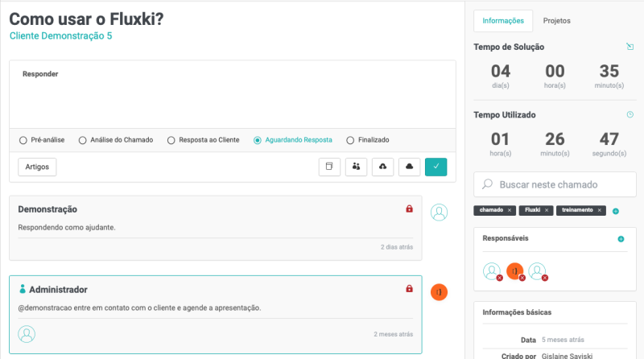
Task: Click the clock icon beside Tempo Utilizado
Action: (630, 114)
